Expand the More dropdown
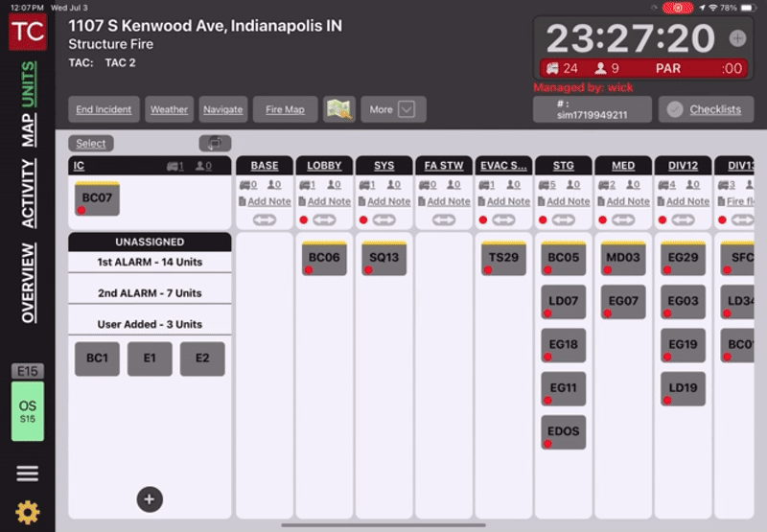The image size is (767, 532). click(393, 109)
